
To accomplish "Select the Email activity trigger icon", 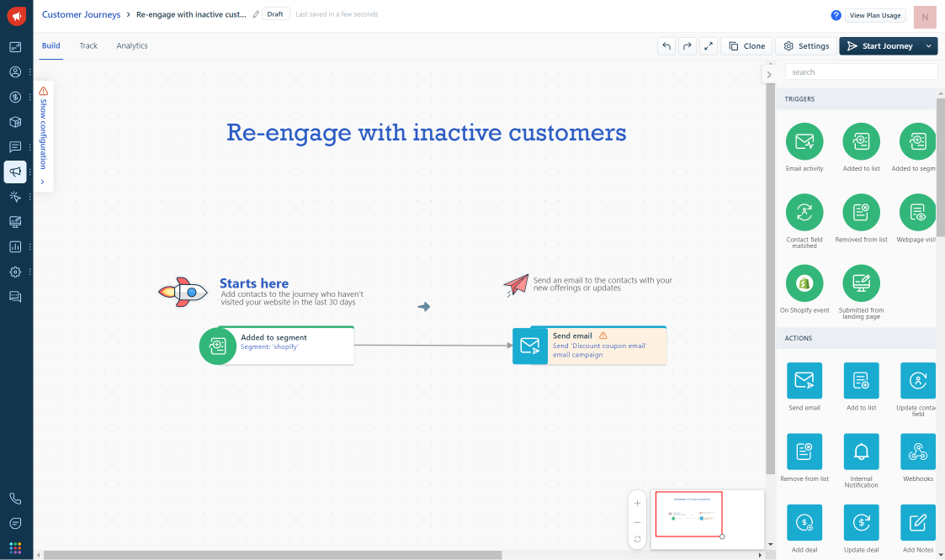I will coord(804,141).
